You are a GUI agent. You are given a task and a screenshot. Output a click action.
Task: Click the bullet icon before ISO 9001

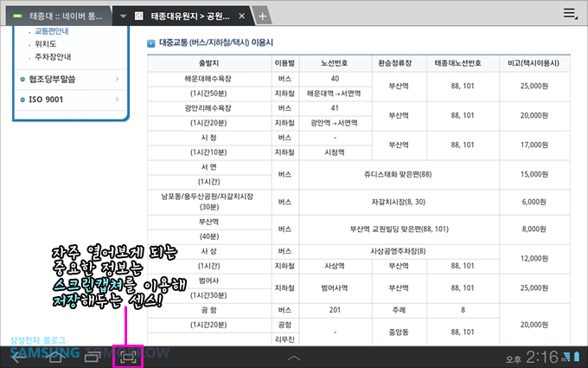click(x=22, y=100)
